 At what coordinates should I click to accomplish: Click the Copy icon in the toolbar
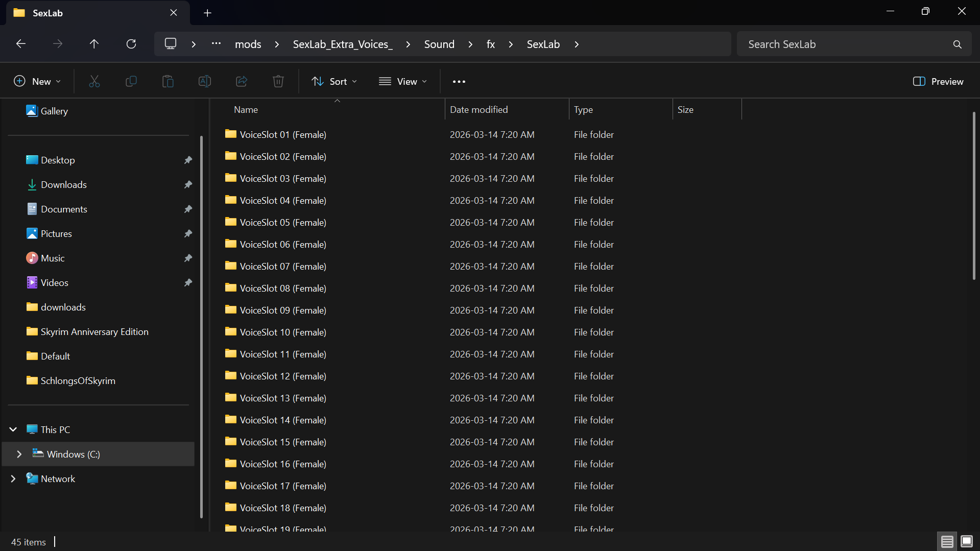(x=131, y=81)
